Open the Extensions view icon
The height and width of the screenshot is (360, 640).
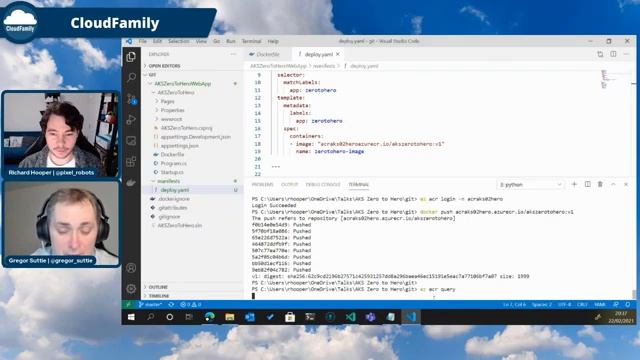click(x=131, y=162)
